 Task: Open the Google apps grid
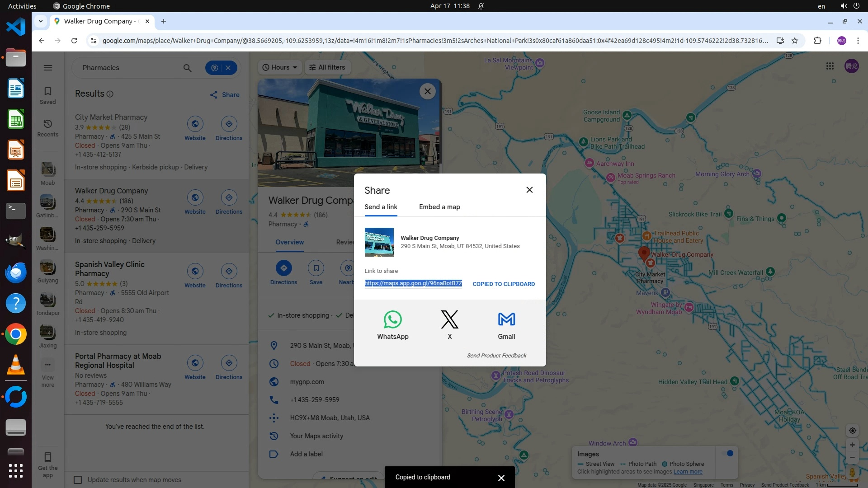[830, 66]
